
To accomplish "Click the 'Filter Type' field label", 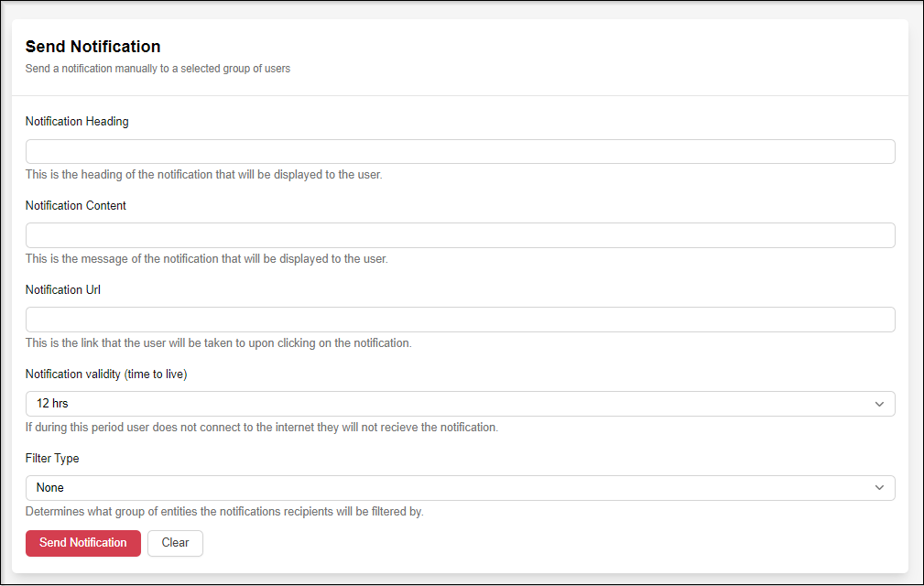I will pos(53,458).
